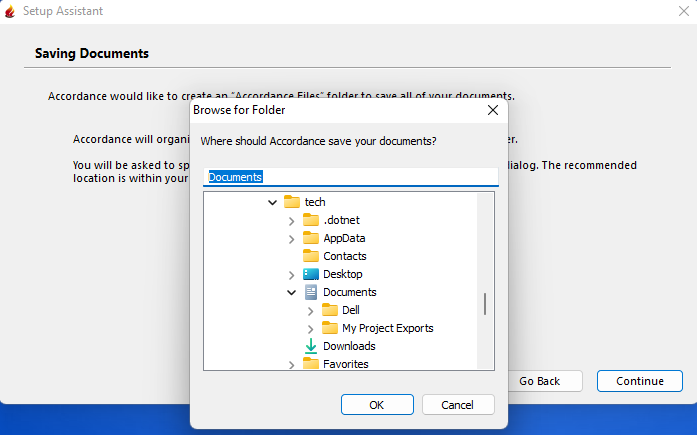The image size is (697, 435).
Task: Click the folder name text field
Action: click(350, 177)
